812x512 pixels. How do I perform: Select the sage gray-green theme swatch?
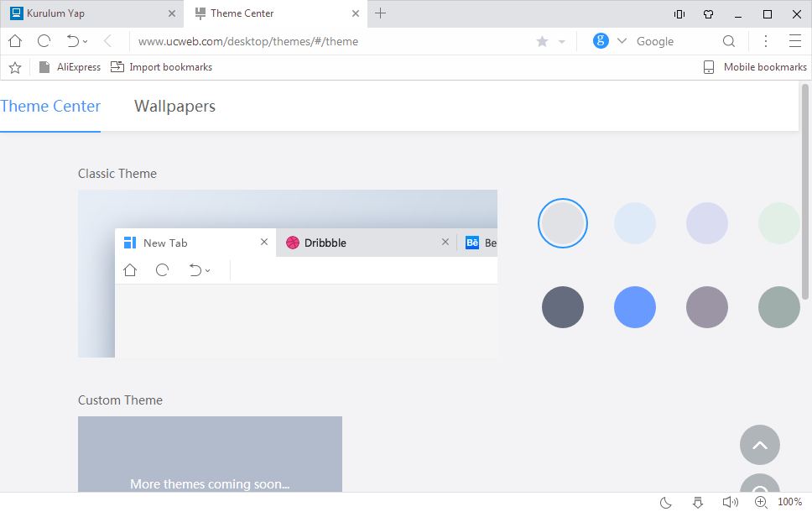(778, 307)
